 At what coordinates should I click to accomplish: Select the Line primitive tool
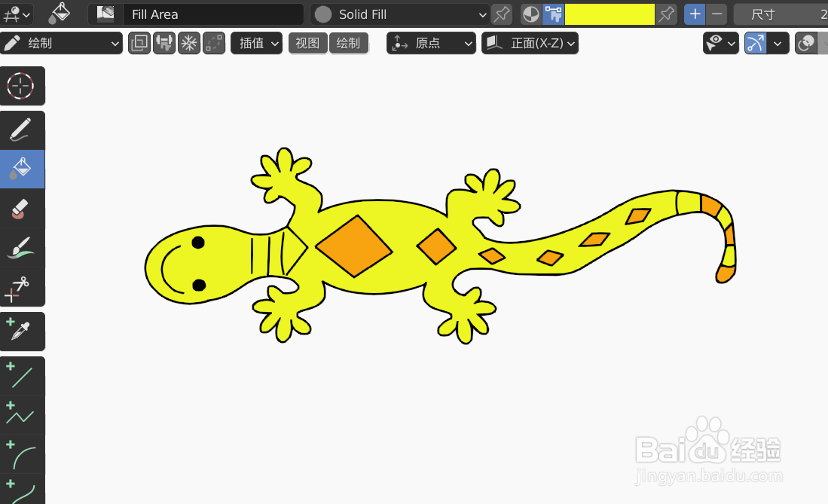(22, 376)
